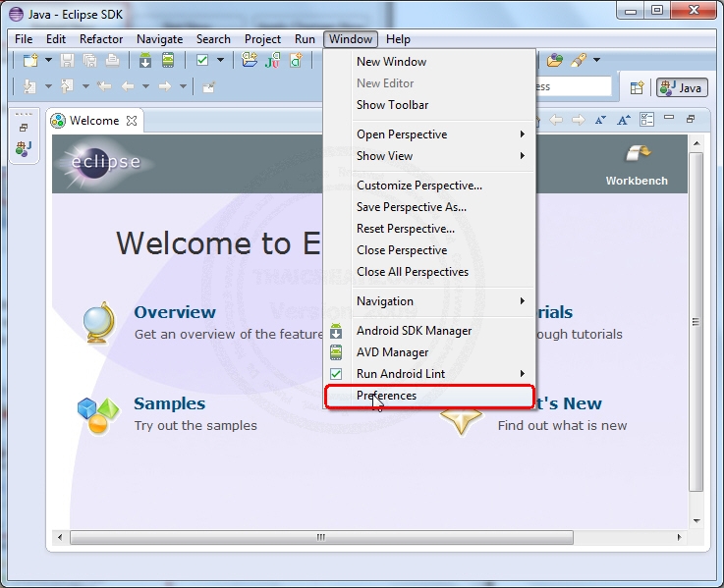Image resolution: width=724 pixels, height=588 pixels.
Task: Click the Last Edit Location arrow icon
Action: [x=104, y=86]
